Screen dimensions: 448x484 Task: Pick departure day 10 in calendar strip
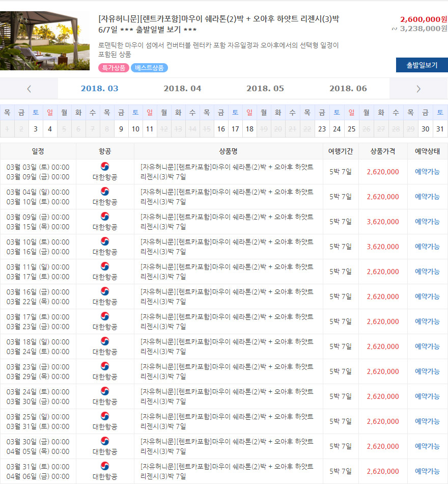(135, 129)
